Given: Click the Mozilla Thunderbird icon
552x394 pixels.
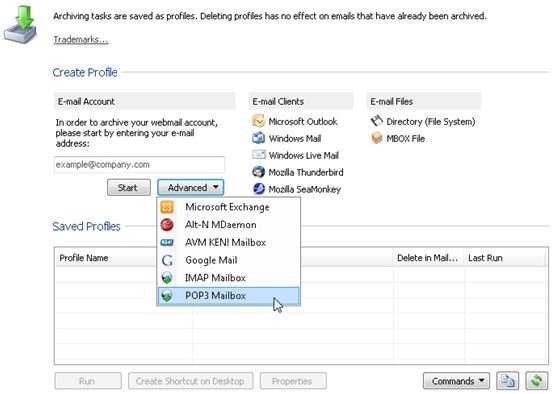Looking at the screenshot, I should 258,172.
